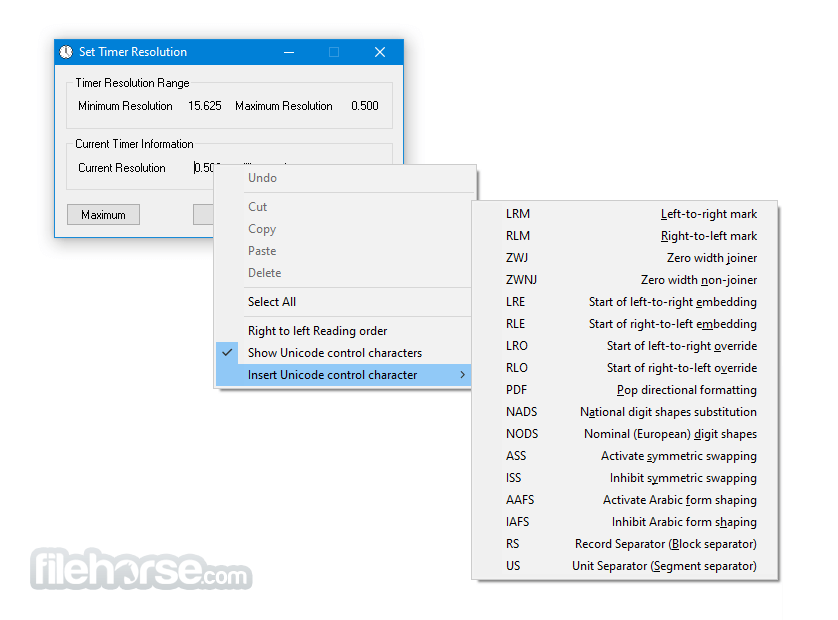Choose Copy from the context menu
The width and height of the screenshot is (838, 620).
[344, 229]
